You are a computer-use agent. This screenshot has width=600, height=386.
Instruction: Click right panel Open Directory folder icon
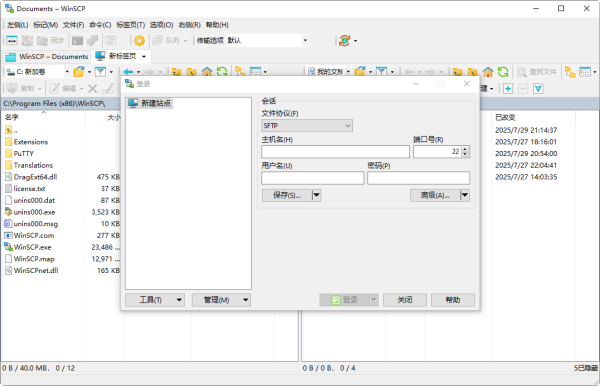click(x=360, y=72)
